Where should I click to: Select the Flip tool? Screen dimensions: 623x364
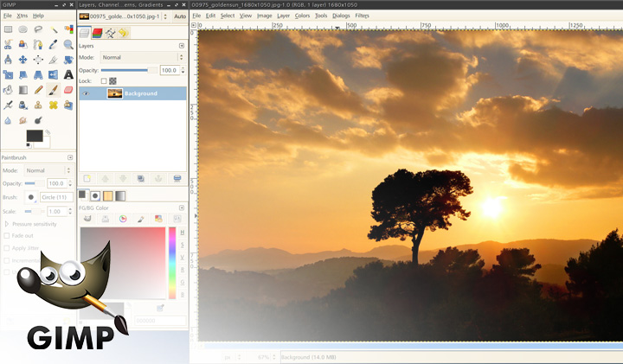coord(54,74)
